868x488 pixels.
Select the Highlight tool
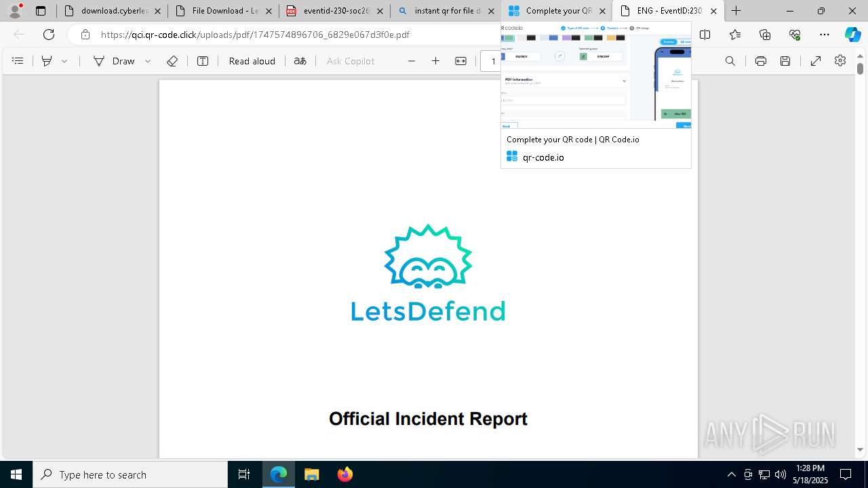coord(47,61)
